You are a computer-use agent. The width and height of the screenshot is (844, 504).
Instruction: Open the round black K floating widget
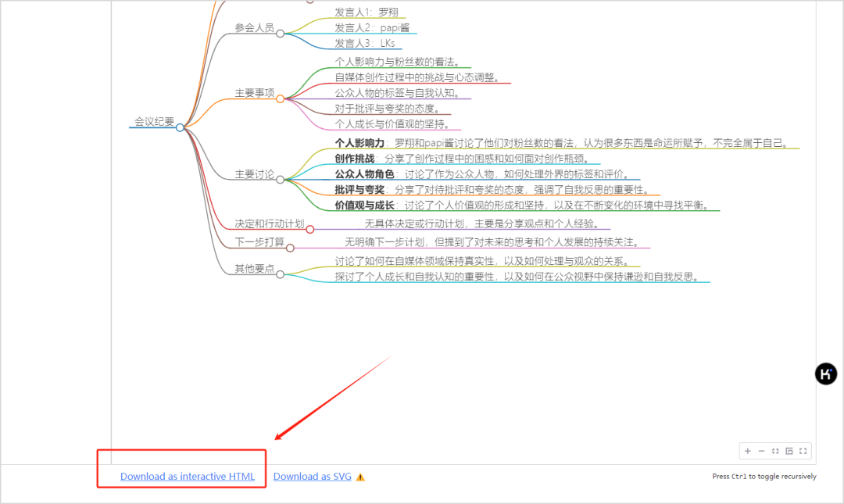tap(826, 374)
